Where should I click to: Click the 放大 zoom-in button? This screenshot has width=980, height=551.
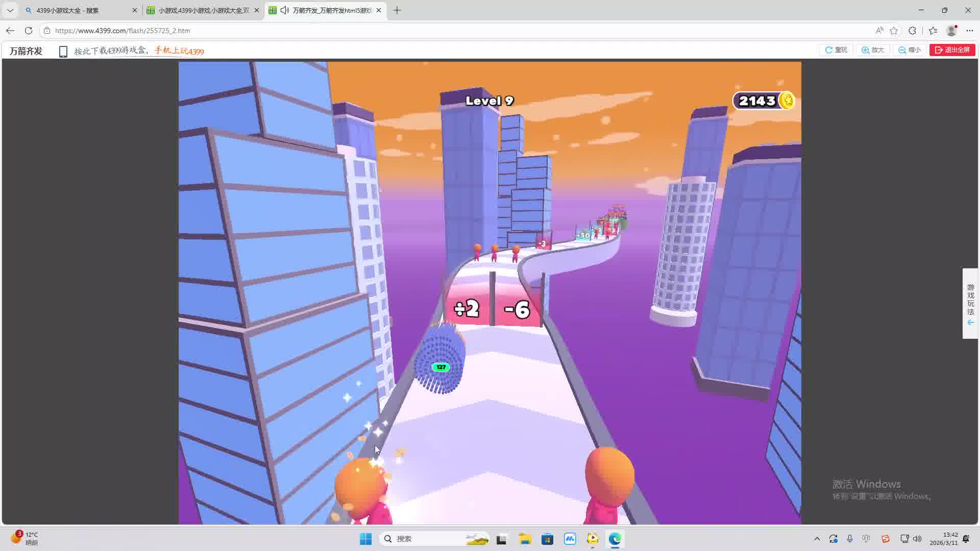[873, 50]
